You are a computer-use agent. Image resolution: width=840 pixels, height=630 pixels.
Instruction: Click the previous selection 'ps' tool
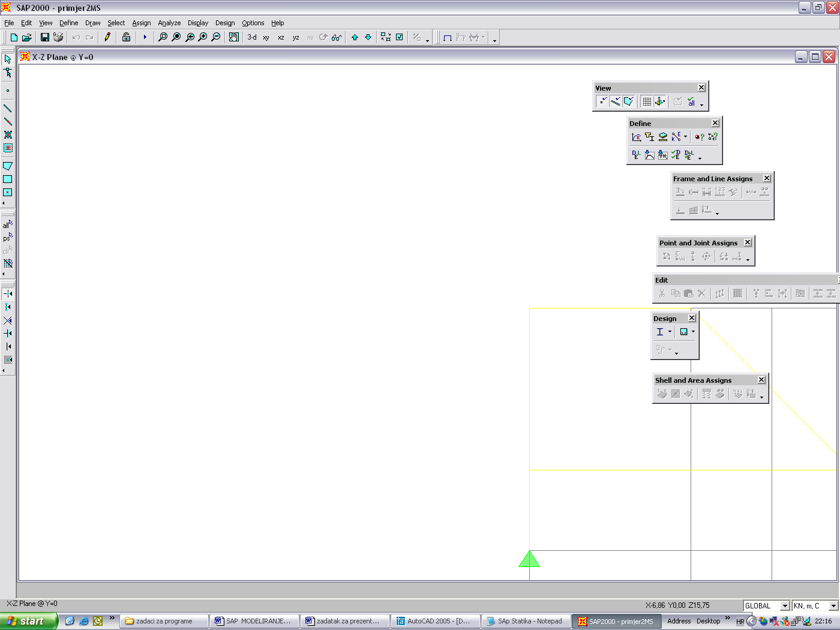(8, 238)
